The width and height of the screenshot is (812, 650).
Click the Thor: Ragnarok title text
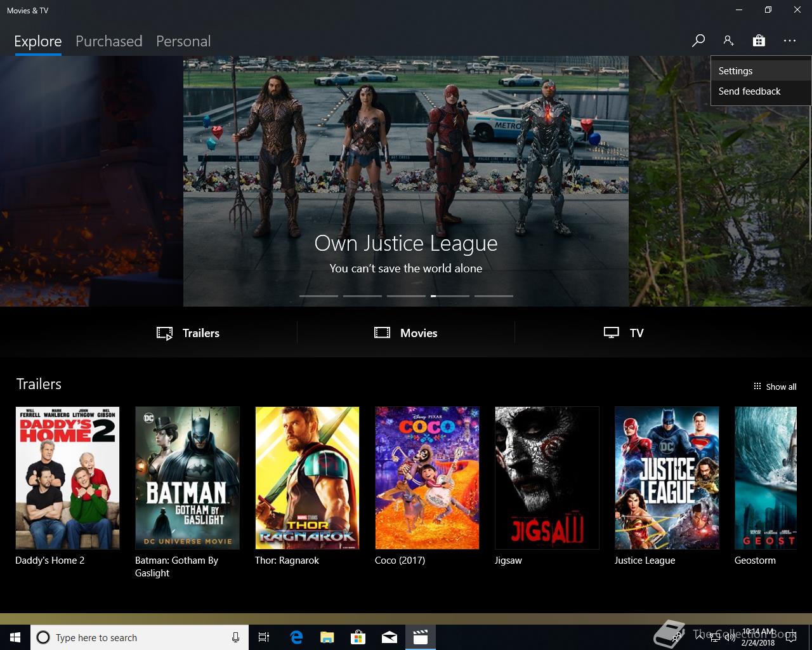point(287,560)
